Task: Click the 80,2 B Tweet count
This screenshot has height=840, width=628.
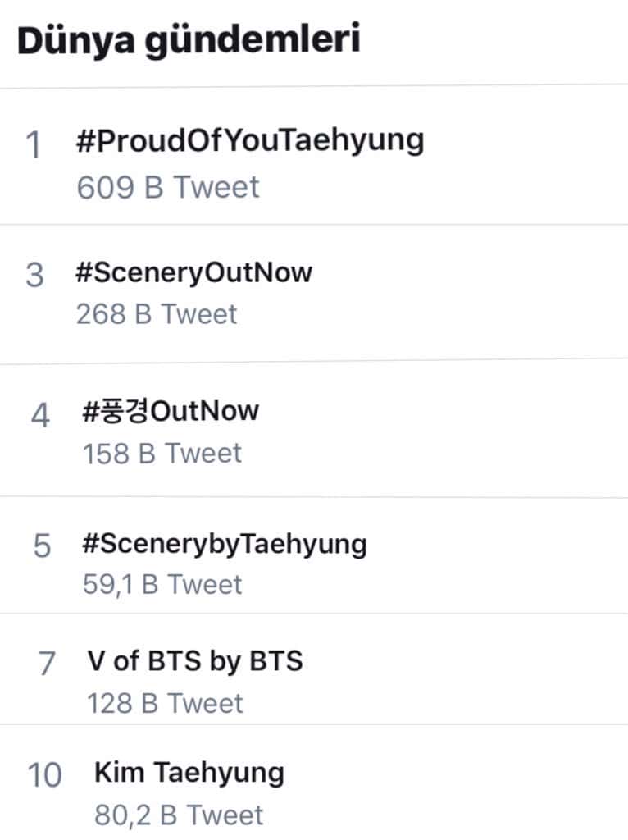Action: point(179,815)
